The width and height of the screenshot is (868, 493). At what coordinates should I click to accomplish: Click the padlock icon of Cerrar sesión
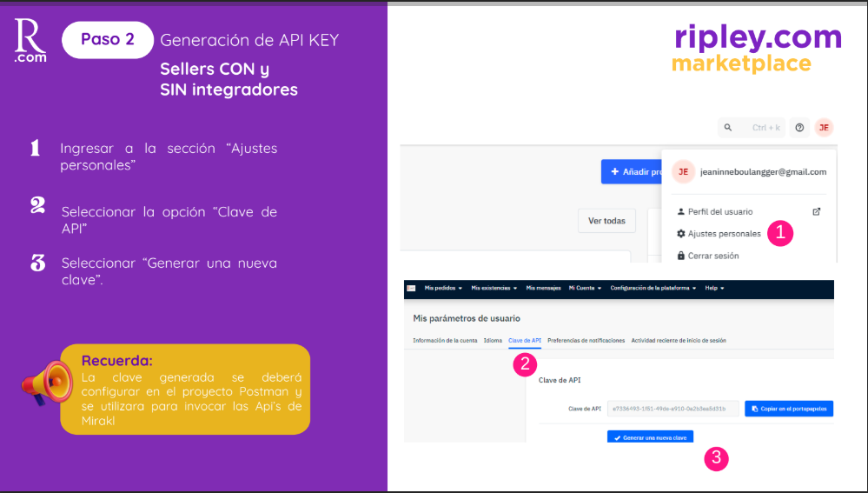[681, 256]
